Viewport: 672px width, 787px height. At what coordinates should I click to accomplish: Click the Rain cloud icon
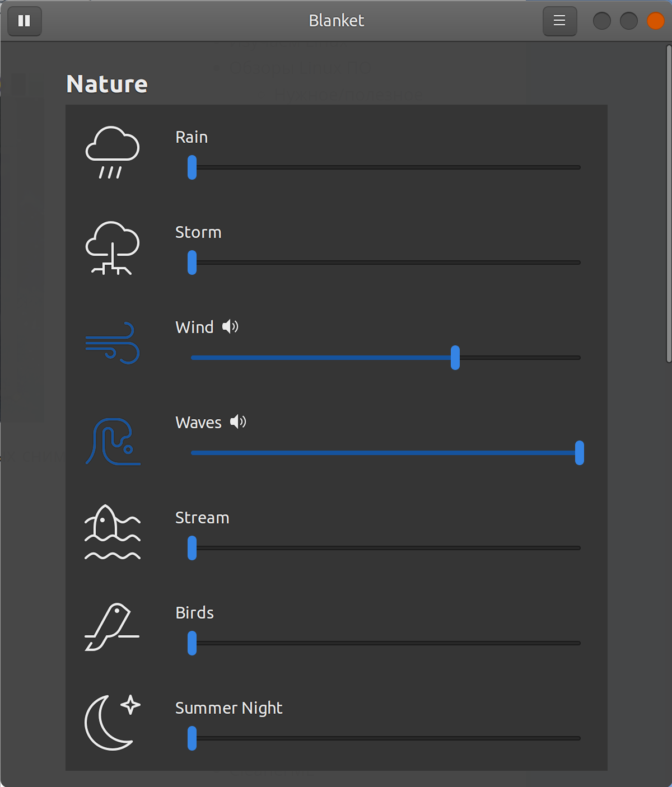point(112,152)
